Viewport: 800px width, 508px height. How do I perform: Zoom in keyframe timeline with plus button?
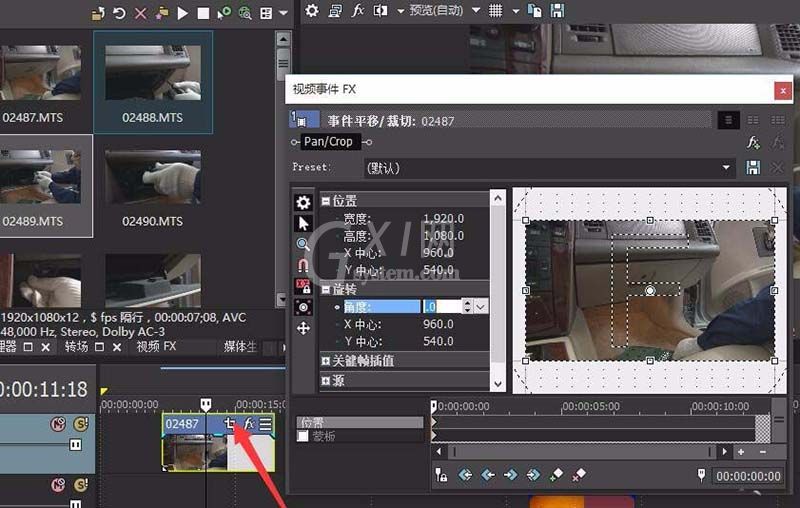pos(741,452)
